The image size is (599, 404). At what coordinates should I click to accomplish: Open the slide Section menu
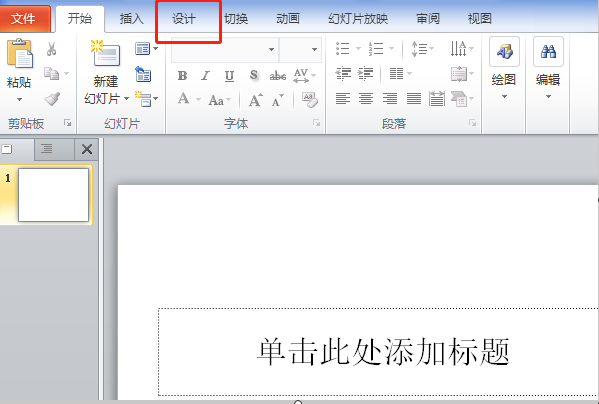tap(146, 99)
